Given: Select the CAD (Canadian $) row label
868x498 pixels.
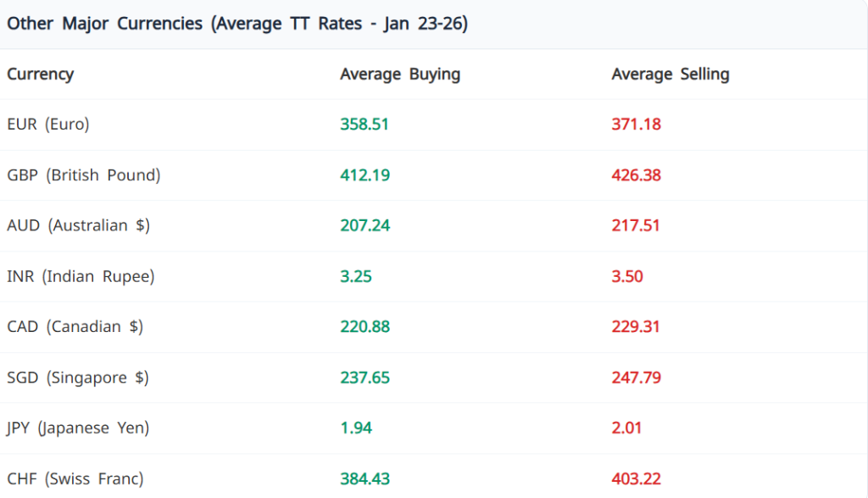Looking at the screenshot, I should (75, 327).
